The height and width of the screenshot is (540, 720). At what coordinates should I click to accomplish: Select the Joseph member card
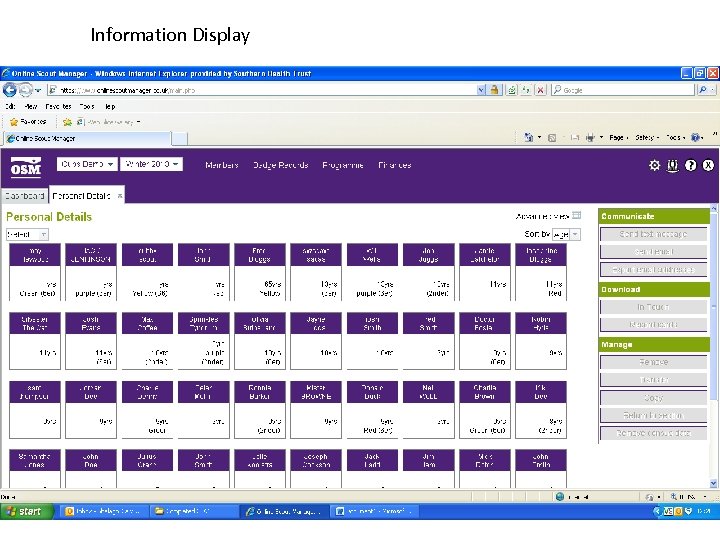point(316,468)
